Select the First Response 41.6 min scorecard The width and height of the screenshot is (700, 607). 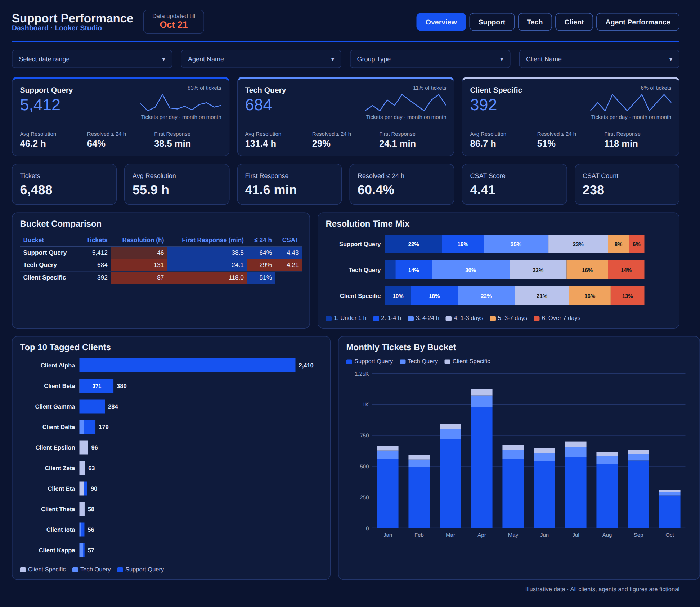pos(289,184)
